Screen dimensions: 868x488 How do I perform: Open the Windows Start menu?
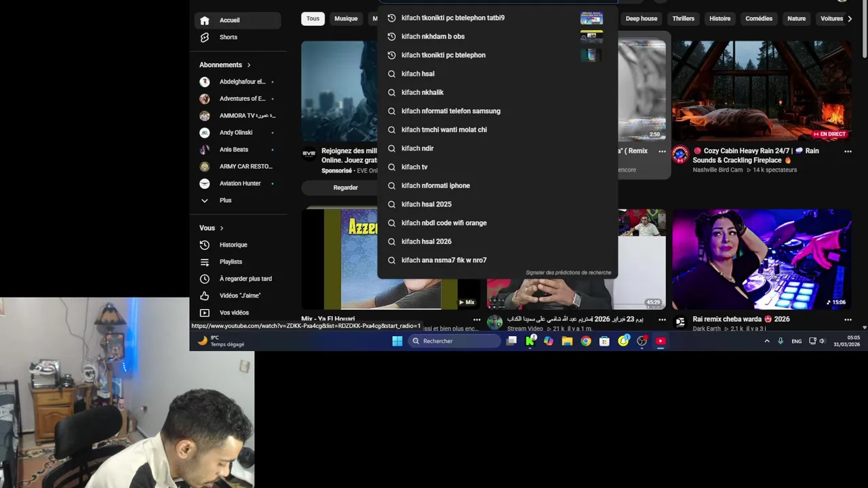click(x=397, y=341)
